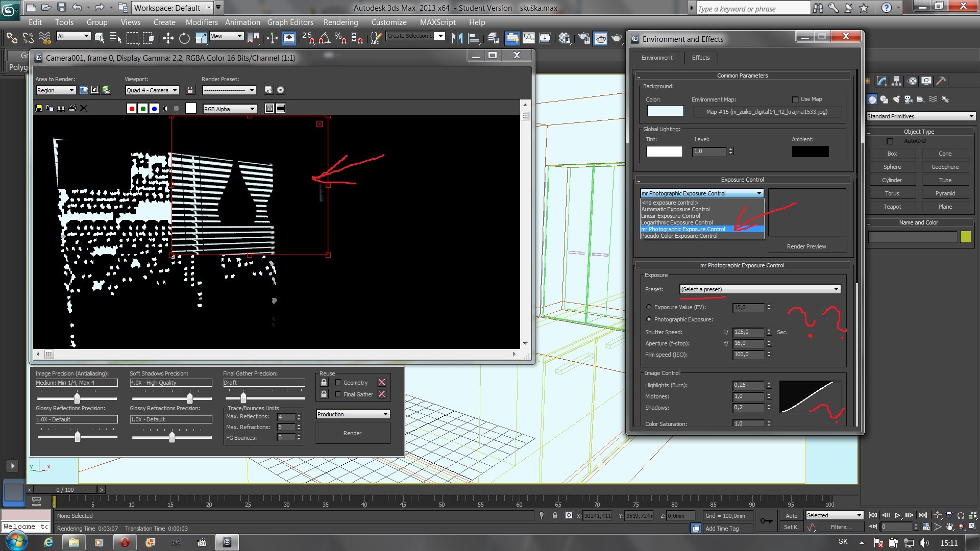Select the Lights category icon
This screenshot has height=551, width=980.
pyautogui.click(x=896, y=99)
